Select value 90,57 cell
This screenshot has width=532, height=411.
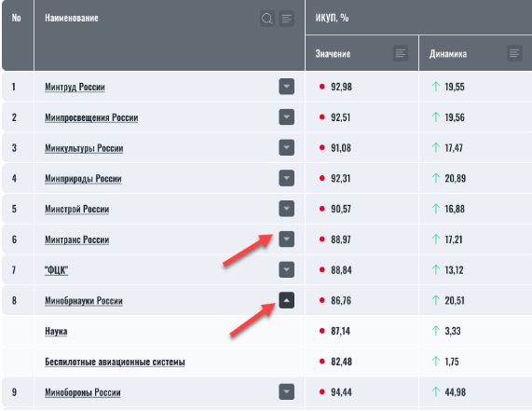341,209
